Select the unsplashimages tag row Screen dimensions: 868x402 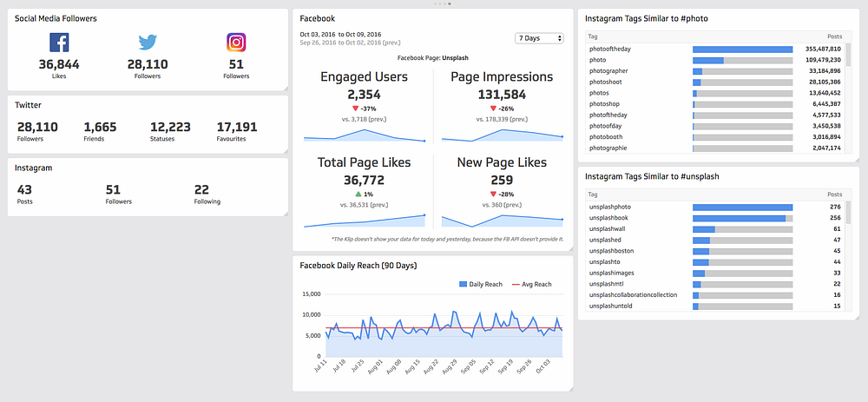715,273
